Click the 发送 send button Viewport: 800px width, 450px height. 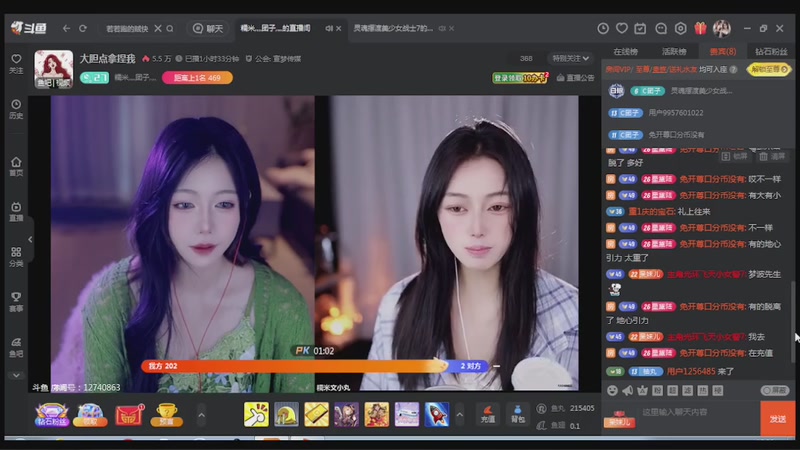point(778,418)
